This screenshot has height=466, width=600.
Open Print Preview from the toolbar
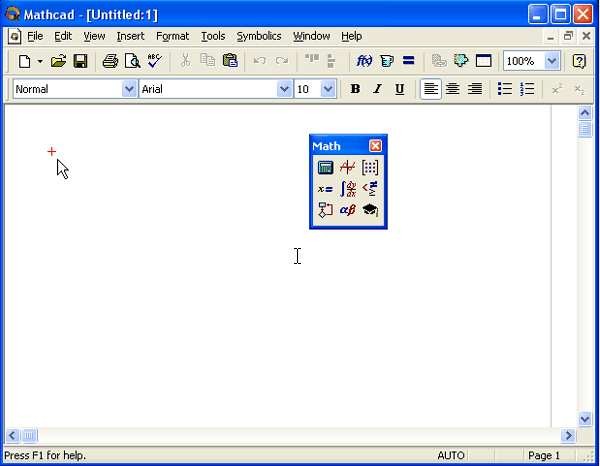[132, 61]
